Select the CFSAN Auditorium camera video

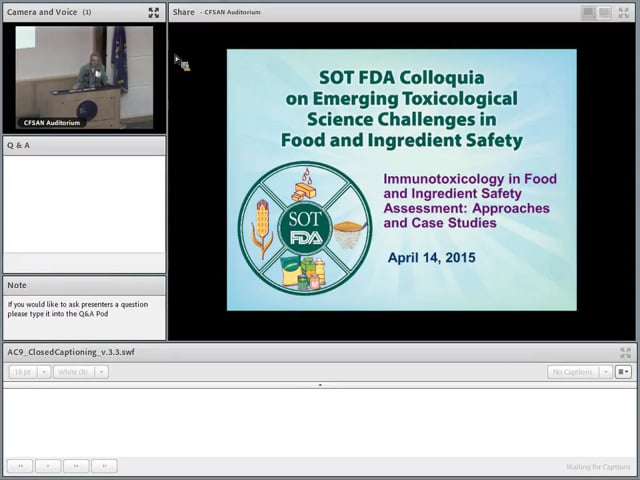pyautogui.click(x=84, y=78)
